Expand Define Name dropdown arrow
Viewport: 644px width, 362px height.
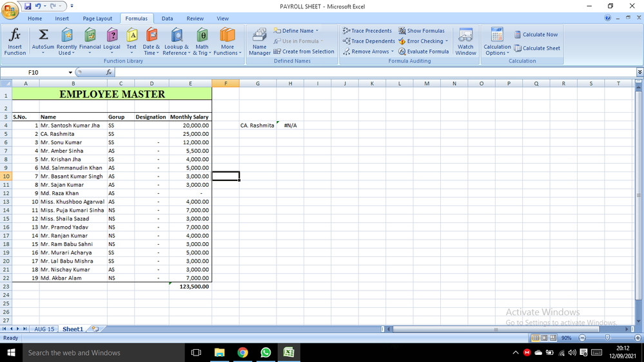coord(317,31)
